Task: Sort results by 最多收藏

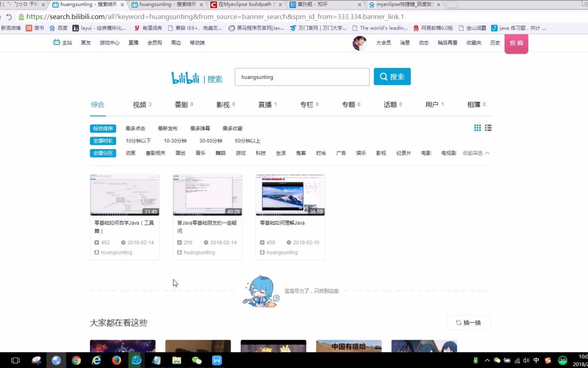Action: pos(232,128)
